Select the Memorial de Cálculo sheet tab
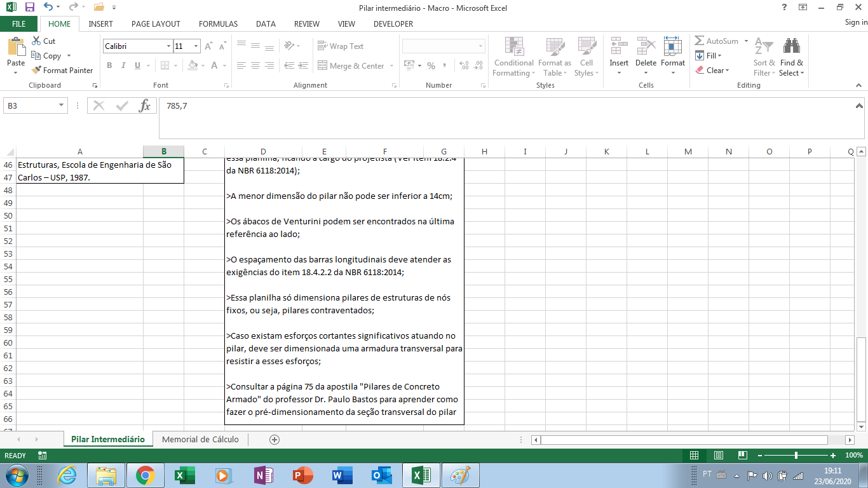 pyautogui.click(x=200, y=439)
